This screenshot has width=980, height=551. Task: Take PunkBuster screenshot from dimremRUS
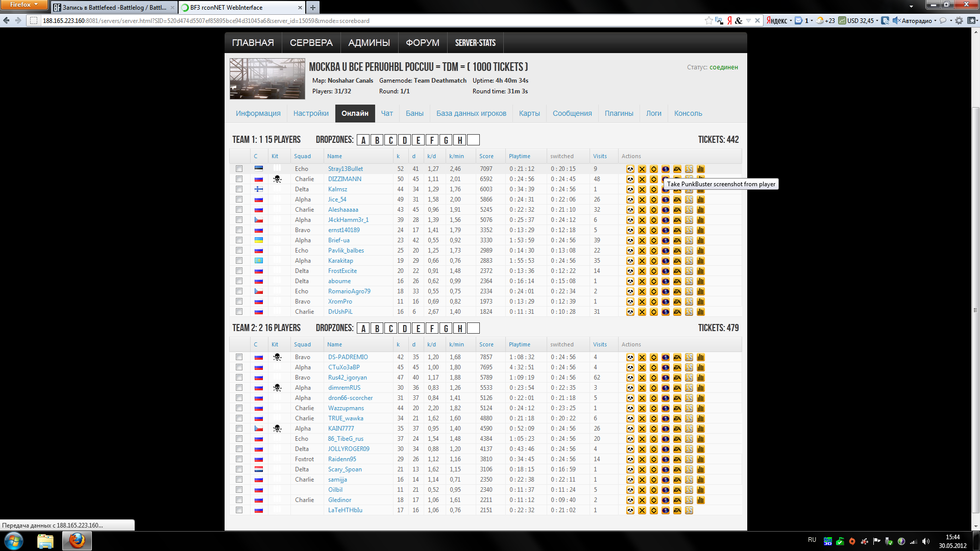666,388
